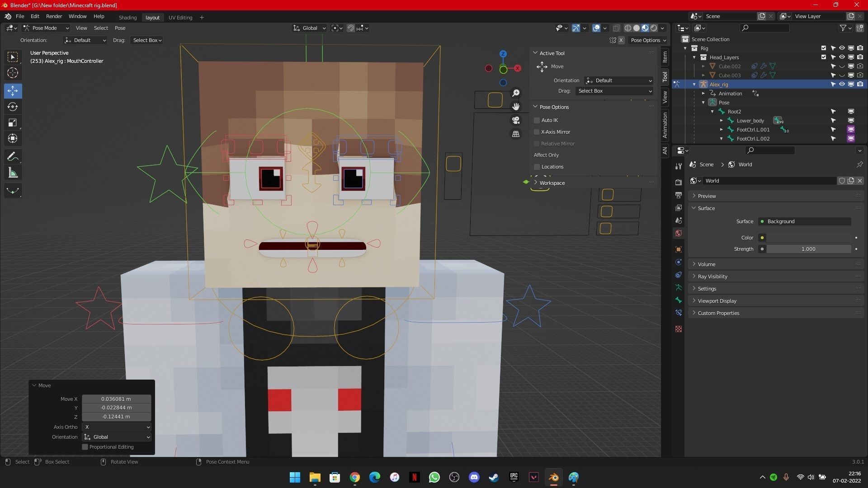This screenshot has height=488, width=868.
Task: Open the Pose menu in viewport header
Action: (x=120, y=28)
